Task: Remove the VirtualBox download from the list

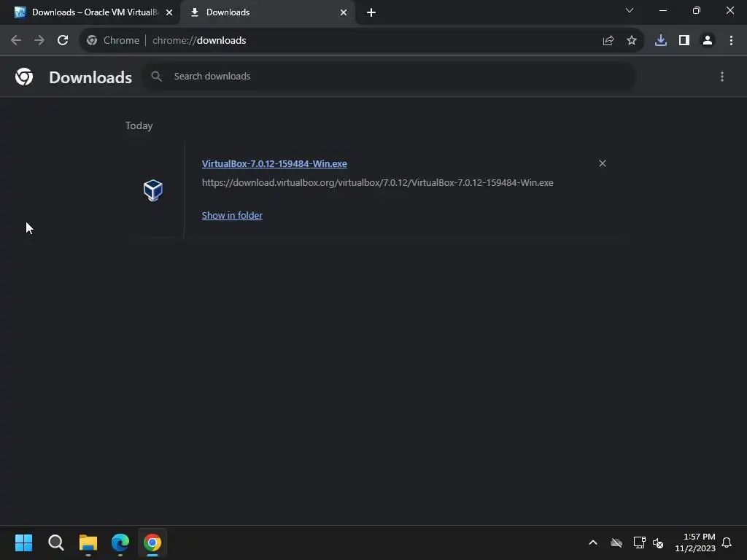Action: point(603,163)
